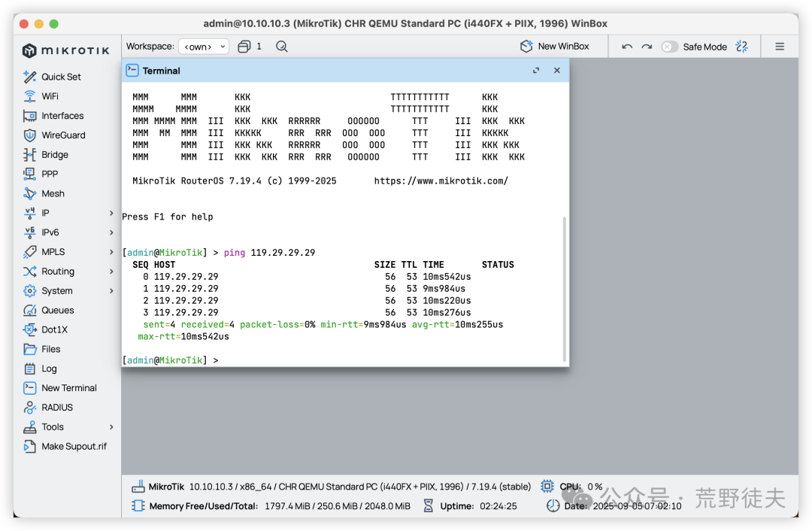
Task: Click the IP v4 icon
Action: (29, 213)
